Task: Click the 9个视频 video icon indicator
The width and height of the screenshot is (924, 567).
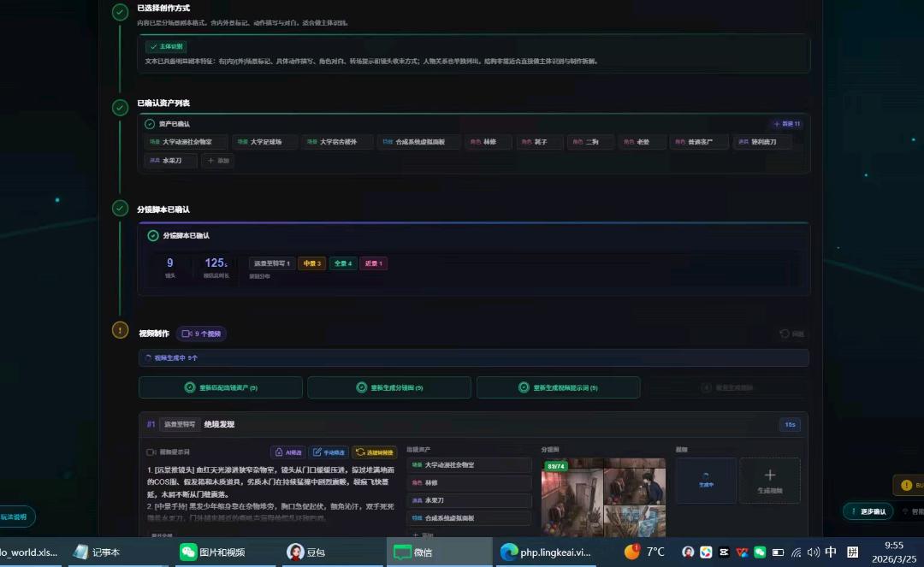Action: point(203,334)
